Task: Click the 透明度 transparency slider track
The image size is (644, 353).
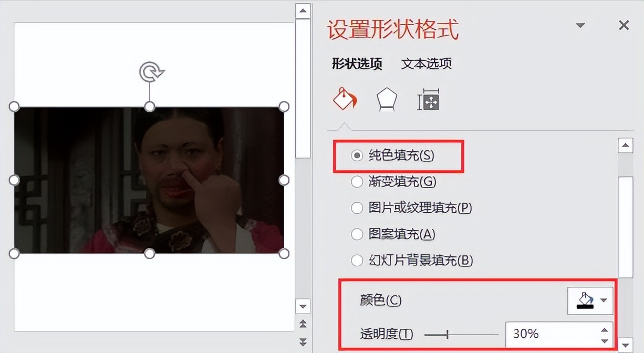Action: pyautogui.click(x=461, y=334)
